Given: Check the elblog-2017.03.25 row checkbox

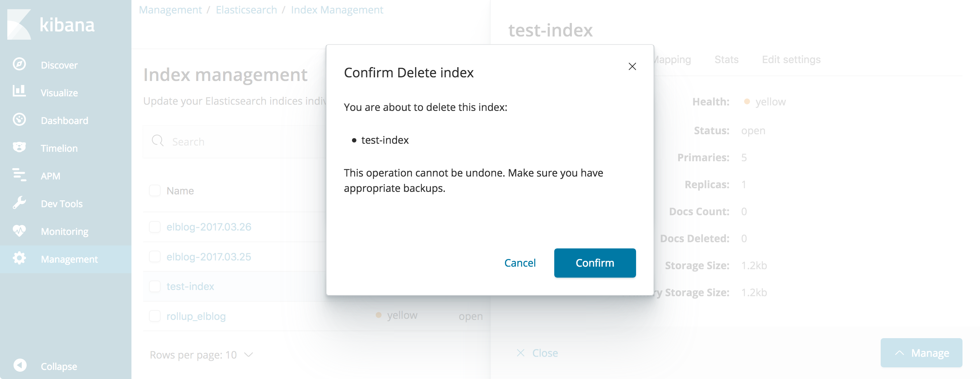Looking at the screenshot, I should 155,256.
